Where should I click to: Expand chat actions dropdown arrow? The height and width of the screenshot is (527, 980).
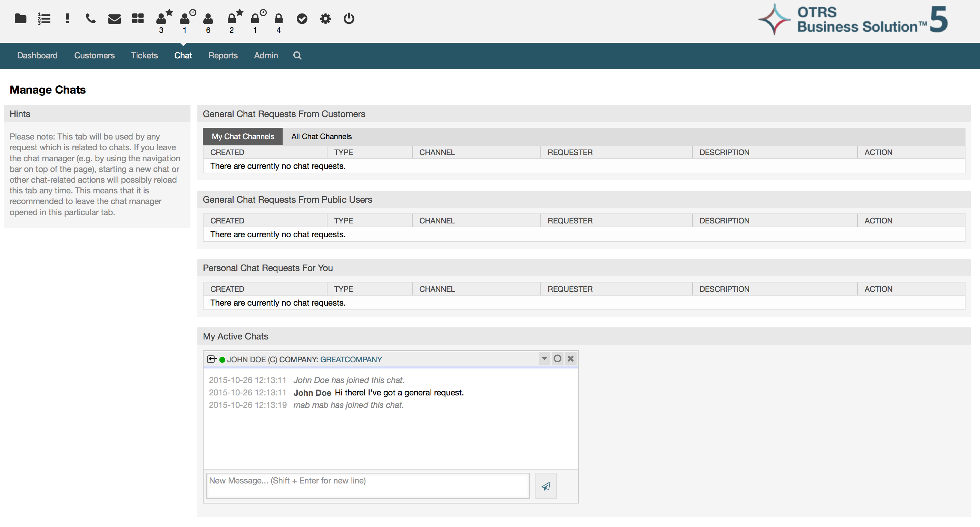544,358
